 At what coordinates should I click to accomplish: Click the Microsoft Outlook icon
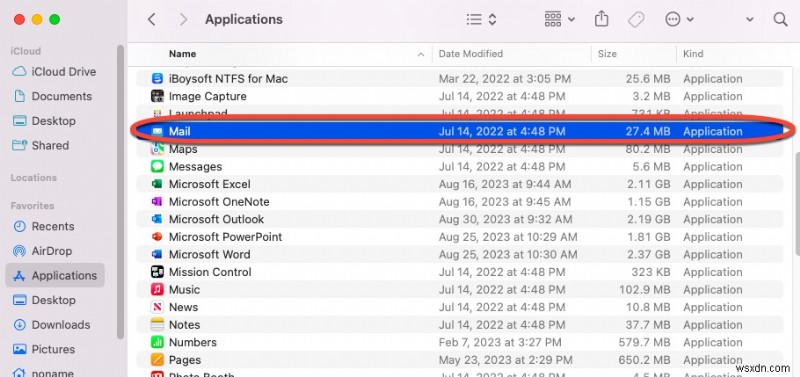pyautogui.click(x=157, y=219)
